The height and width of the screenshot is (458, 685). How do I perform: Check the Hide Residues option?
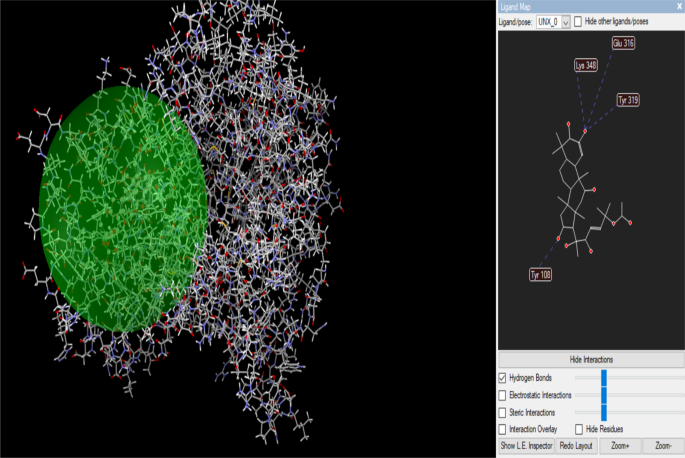pos(578,429)
